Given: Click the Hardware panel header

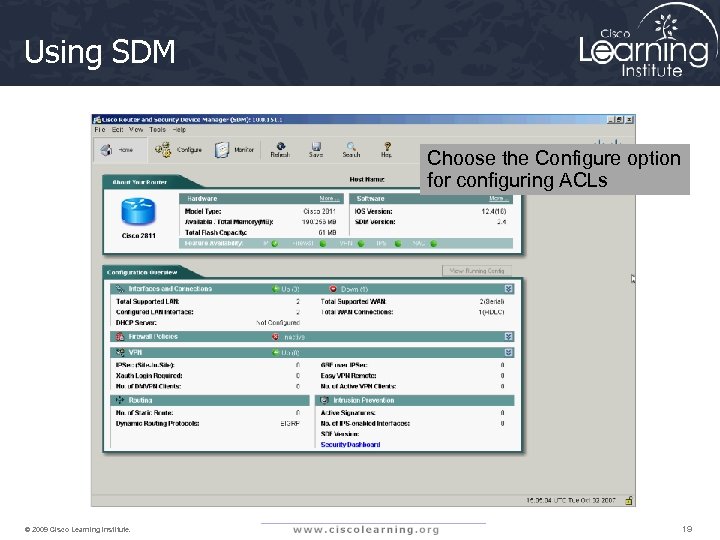Looking at the screenshot, I should tap(261, 198).
